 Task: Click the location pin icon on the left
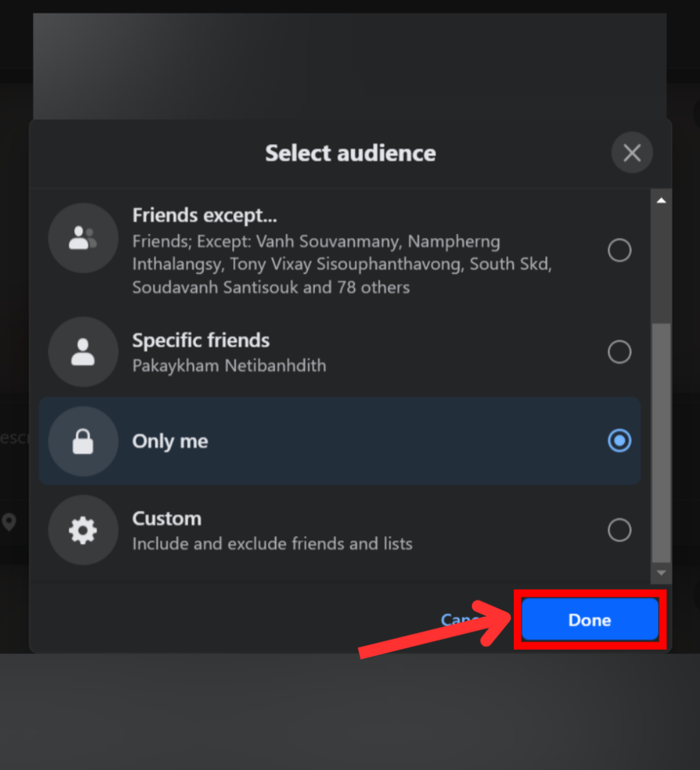pyautogui.click(x=10, y=523)
